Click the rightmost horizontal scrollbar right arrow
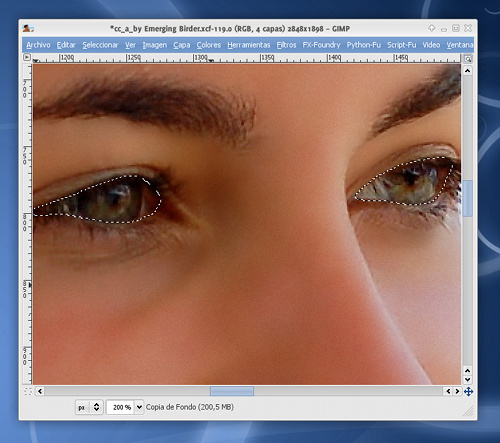Viewport: 500px width, 443px height. tap(457, 391)
